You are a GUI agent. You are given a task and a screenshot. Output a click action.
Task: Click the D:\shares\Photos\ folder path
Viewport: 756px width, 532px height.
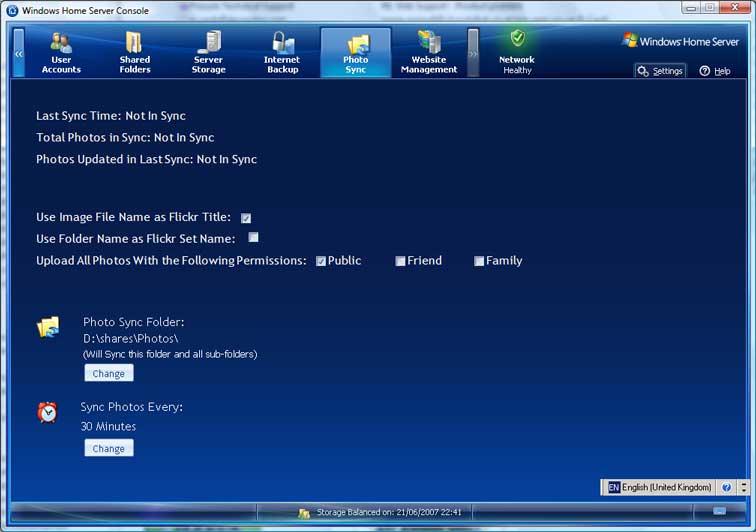click(131, 339)
